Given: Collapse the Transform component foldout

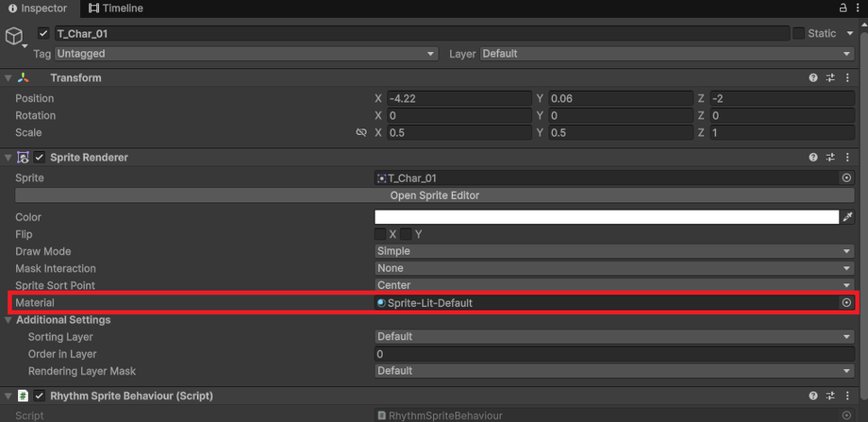Looking at the screenshot, I should click(8, 78).
